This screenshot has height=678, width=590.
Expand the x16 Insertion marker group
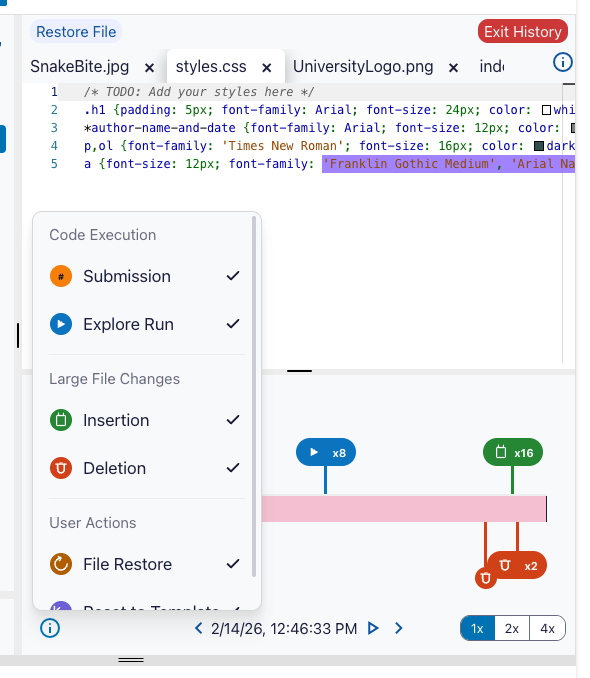[x=513, y=452]
